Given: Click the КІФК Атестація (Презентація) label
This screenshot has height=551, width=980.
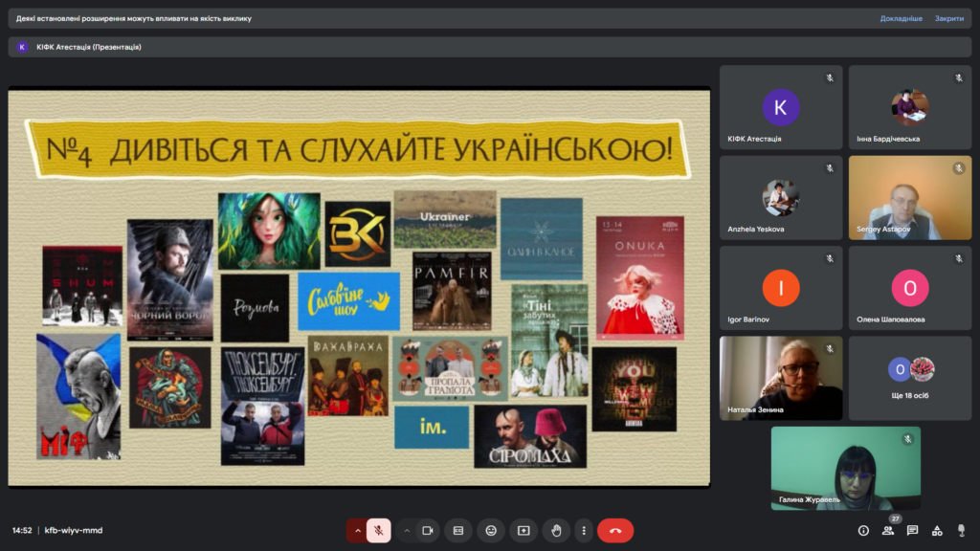Looking at the screenshot, I should [89, 47].
